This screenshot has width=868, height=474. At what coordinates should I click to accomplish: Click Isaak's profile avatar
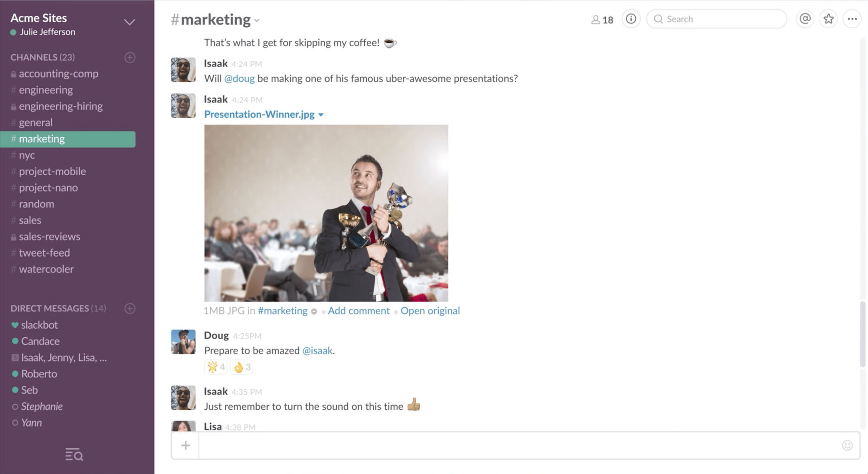tap(182, 69)
